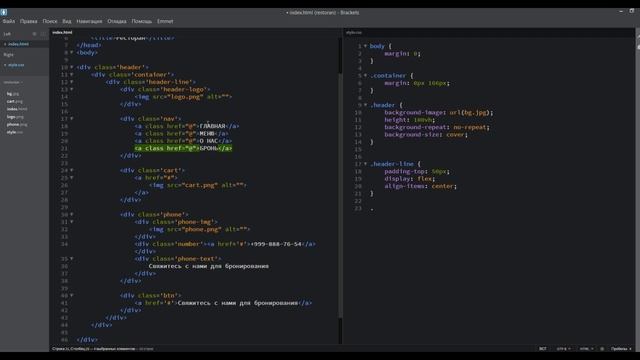
Task: Collapse the .header-line rule fold in style.css
Action: pyautogui.click(x=365, y=164)
